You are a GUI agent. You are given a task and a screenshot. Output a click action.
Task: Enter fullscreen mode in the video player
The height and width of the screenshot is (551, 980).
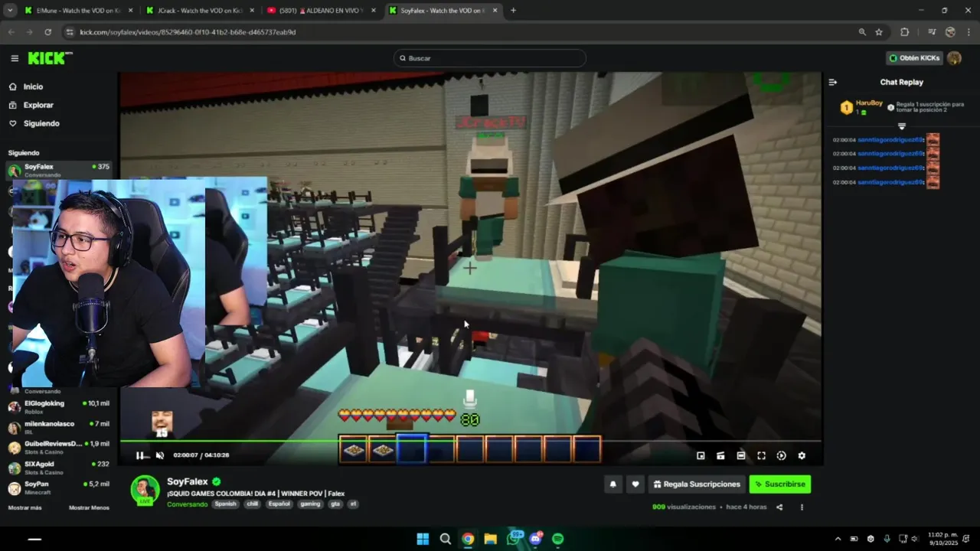[x=761, y=455]
